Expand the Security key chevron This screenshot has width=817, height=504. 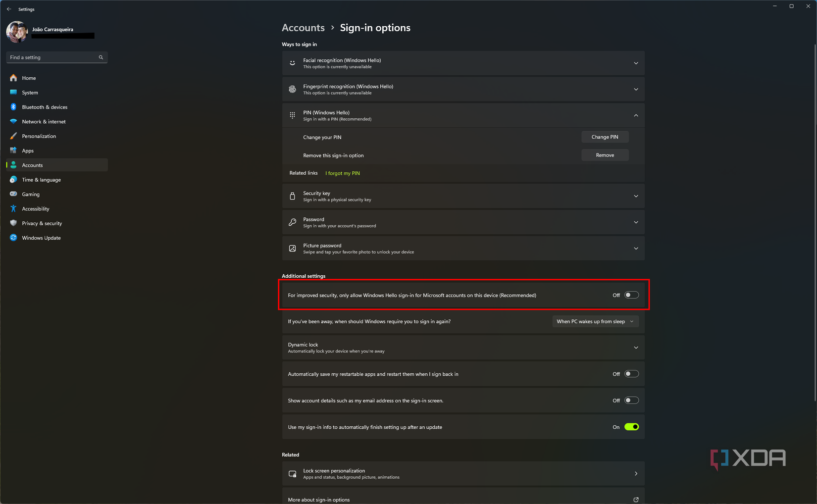(636, 196)
